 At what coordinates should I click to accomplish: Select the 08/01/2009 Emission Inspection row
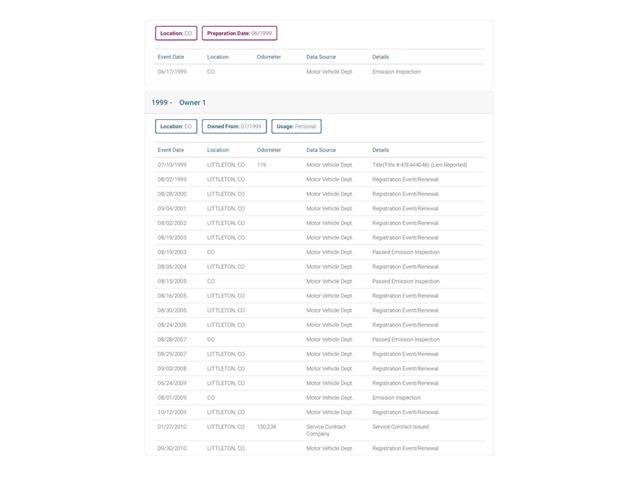319,398
